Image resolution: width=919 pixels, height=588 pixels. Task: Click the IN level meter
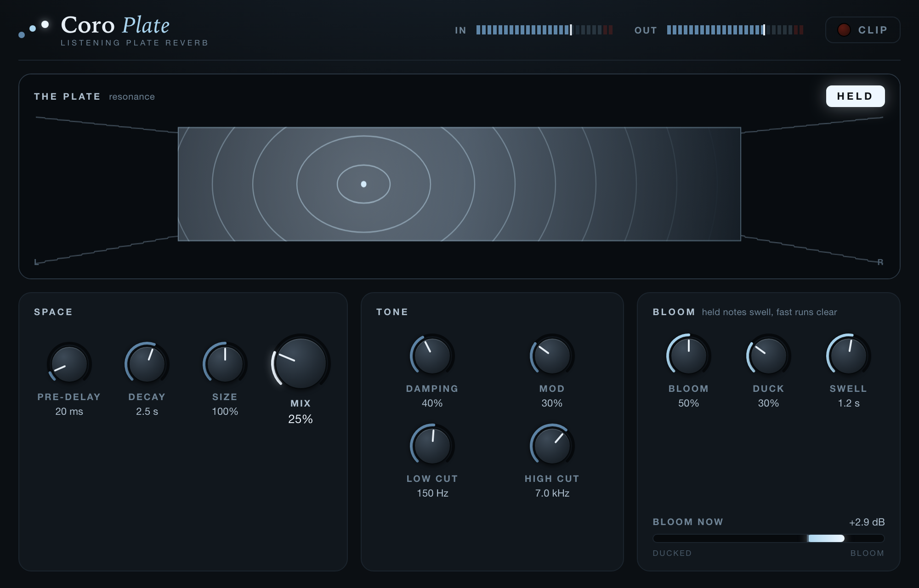tap(545, 30)
